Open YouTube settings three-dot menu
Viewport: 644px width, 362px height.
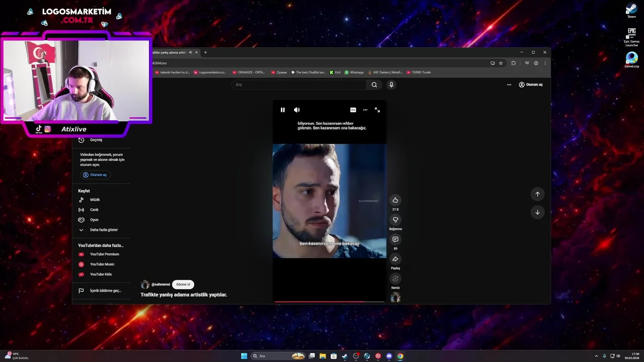click(509, 84)
